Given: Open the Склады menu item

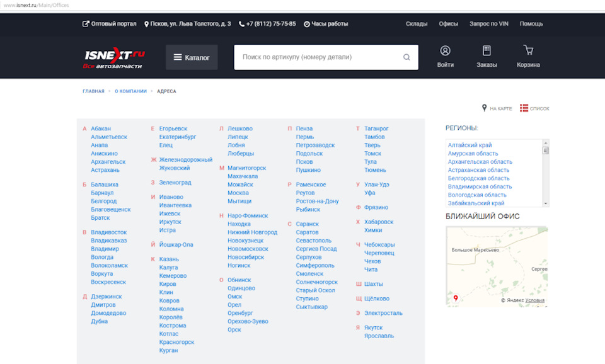Looking at the screenshot, I should (x=417, y=24).
